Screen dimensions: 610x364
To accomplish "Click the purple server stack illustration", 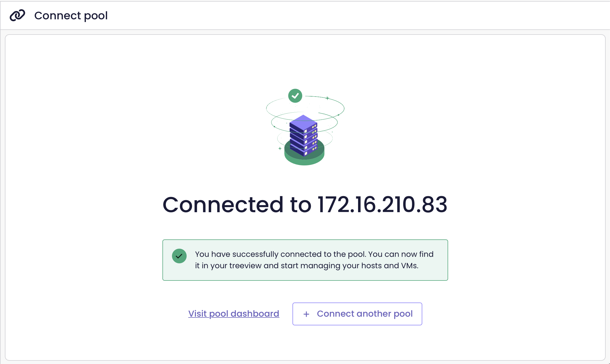I will tap(304, 135).
